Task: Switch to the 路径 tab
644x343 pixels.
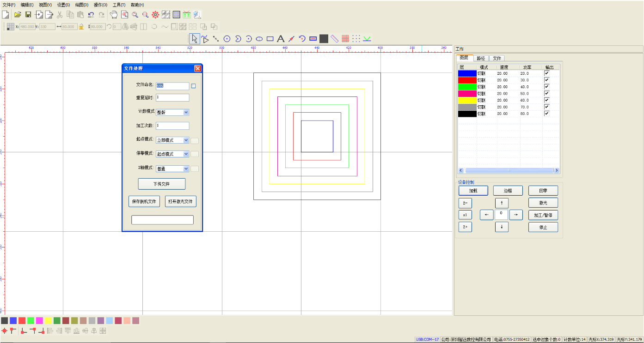Action: (481, 58)
